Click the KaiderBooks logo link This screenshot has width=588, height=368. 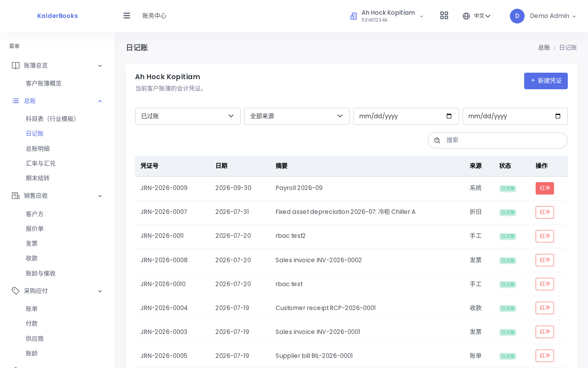click(57, 16)
